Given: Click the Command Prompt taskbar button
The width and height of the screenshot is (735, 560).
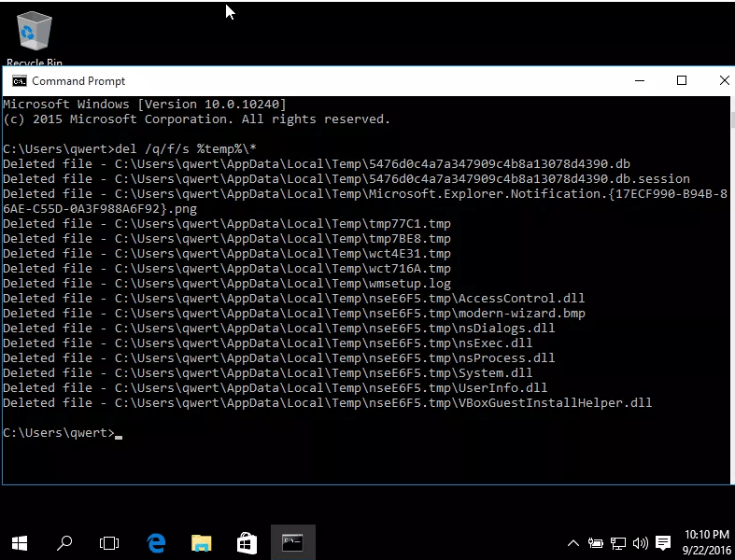Looking at the screenshot, I should (292, 542).
